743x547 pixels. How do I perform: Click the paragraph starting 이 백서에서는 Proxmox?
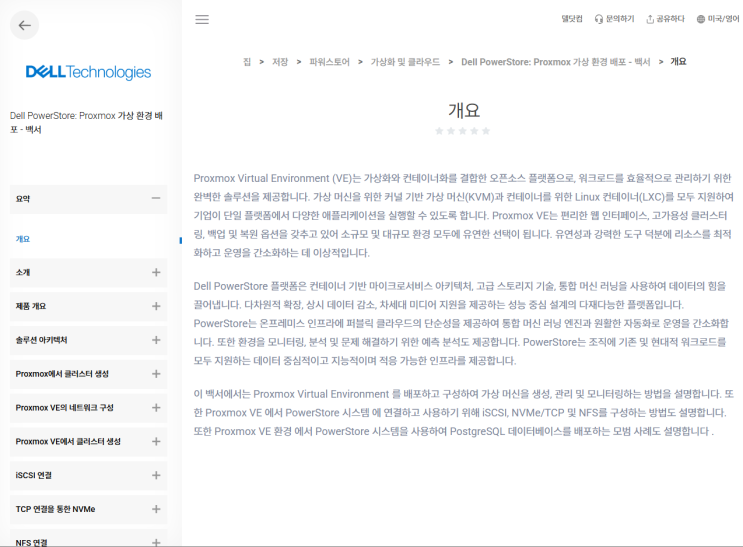(x=463, y=412)
